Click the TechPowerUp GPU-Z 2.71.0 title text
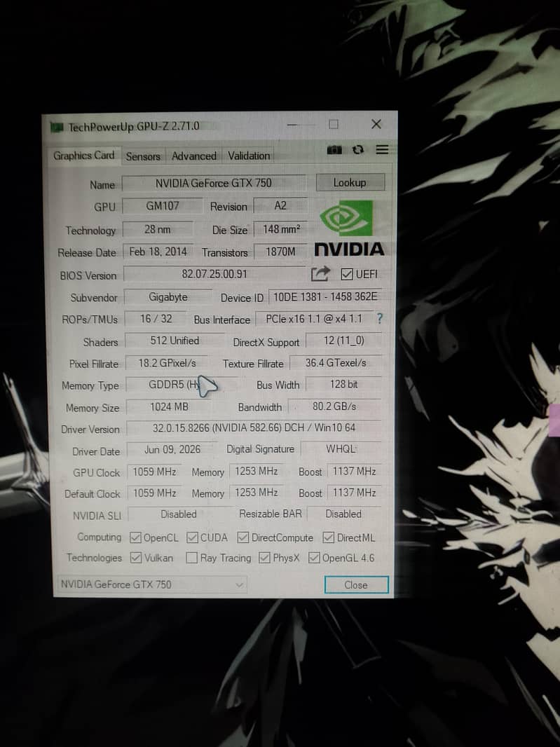This screenshot has height=747, width=560. 134,127
